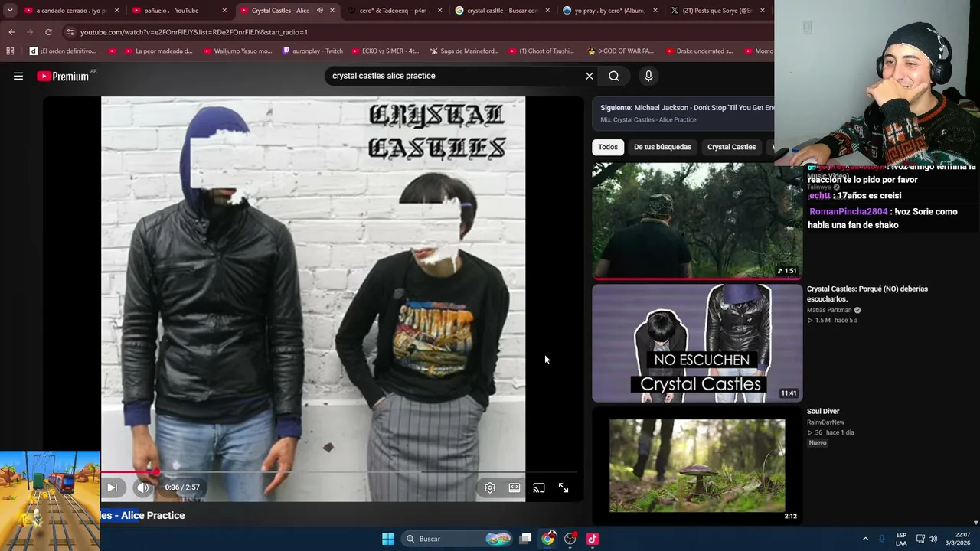Close the 'a candado cerrado' tab
Screen dimensions: 980x551
117,11
